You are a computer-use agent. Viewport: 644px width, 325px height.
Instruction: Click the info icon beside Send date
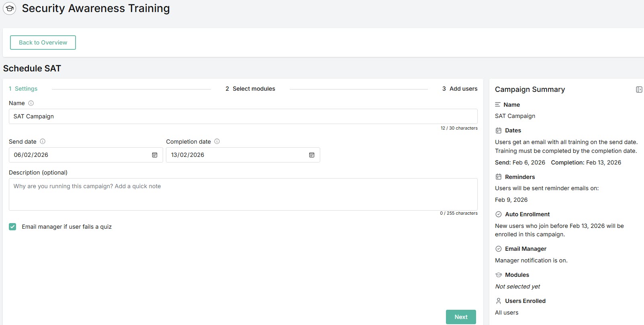[43, 142]
